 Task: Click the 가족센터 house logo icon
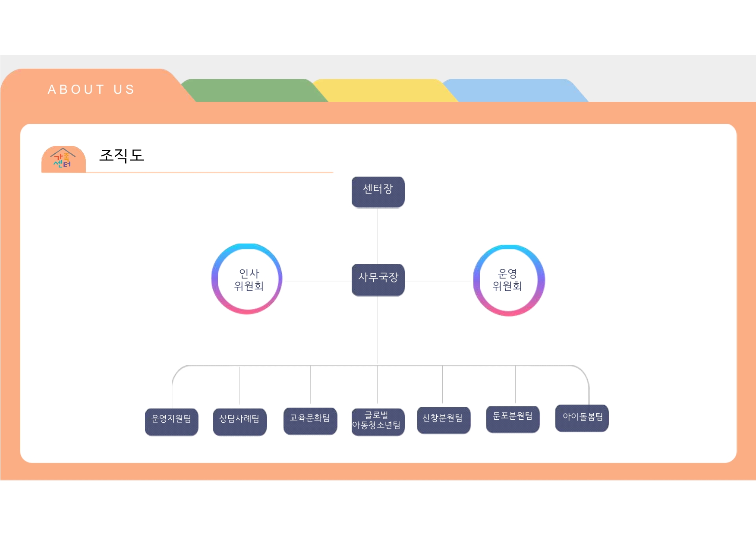pos(63,159)
